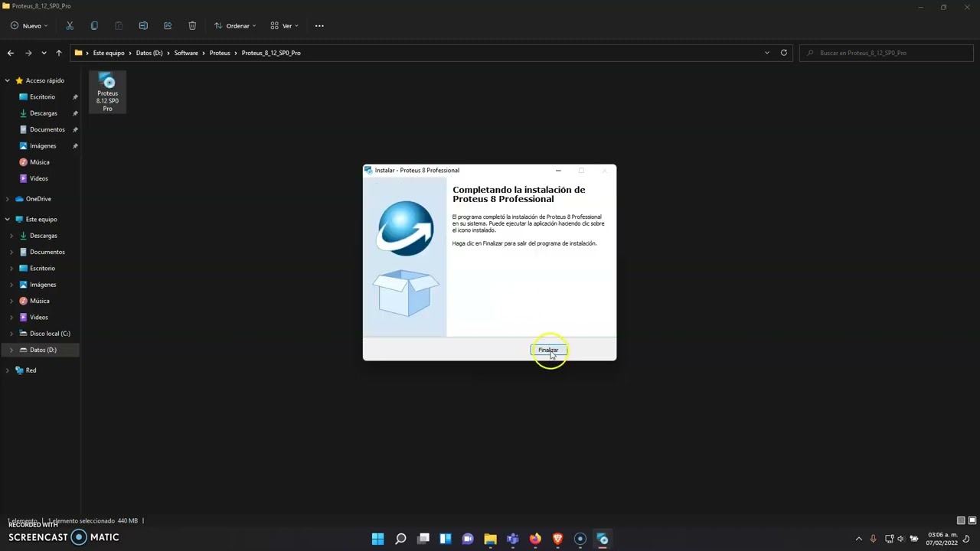Image resolution: width=980 pixels, height=551 pixels.
Task: Select Música under Este equipo
Action: 39,301
